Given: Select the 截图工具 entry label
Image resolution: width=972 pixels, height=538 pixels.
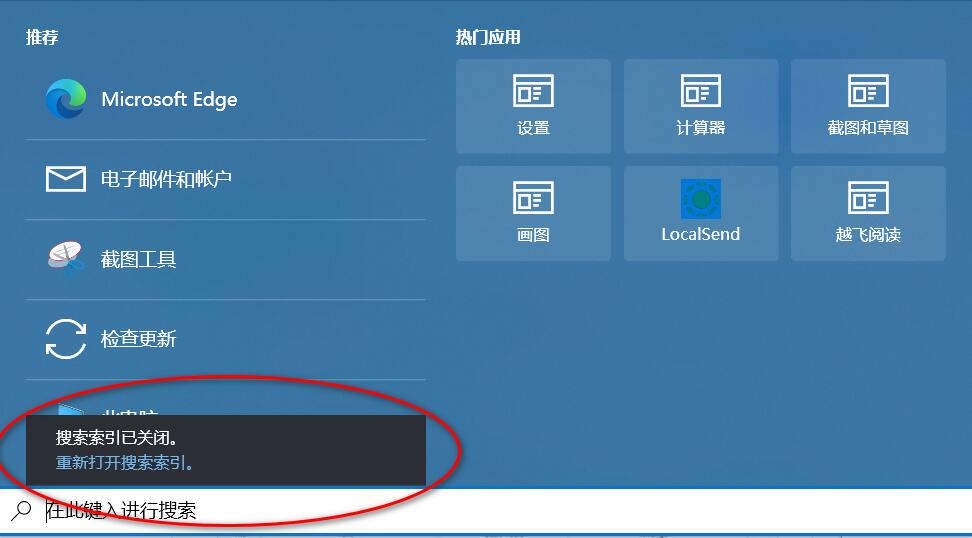Looking at the screenshot, I should coord(138,259).
